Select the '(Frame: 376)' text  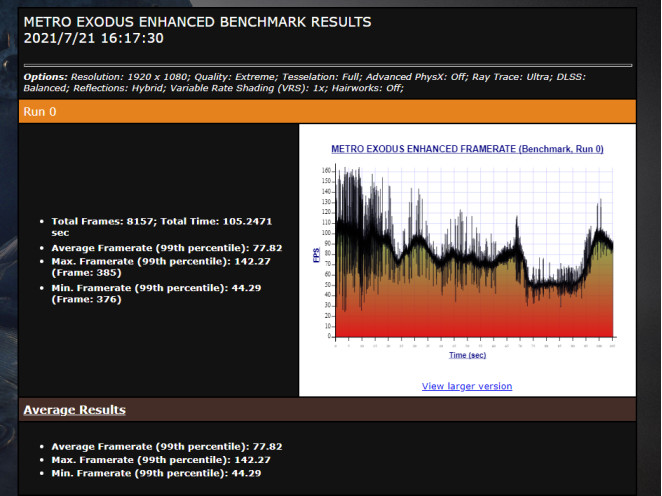tap(86, 299)
